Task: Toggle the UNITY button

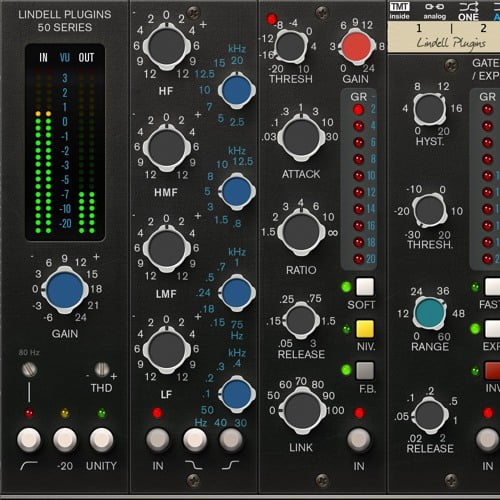Action: click(x=101, y=440)
